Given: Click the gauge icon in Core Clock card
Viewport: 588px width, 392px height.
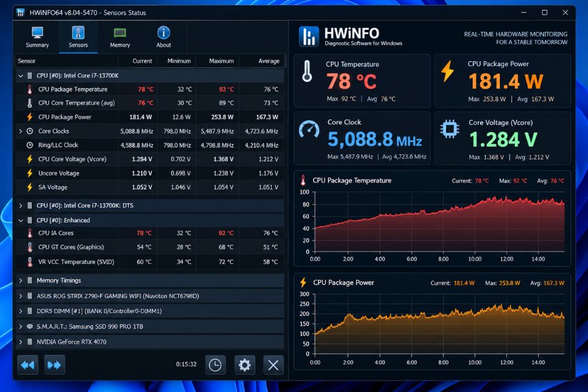Looking at the screenshot, I should [x=309, y=129].
